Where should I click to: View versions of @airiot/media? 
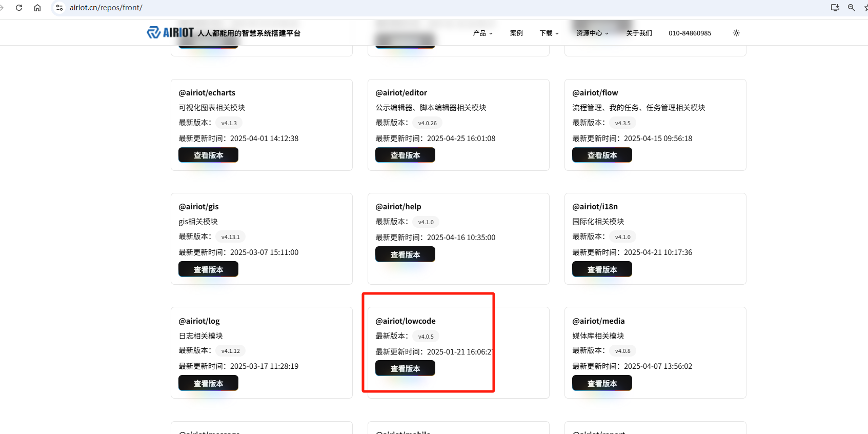pos(602,383)
